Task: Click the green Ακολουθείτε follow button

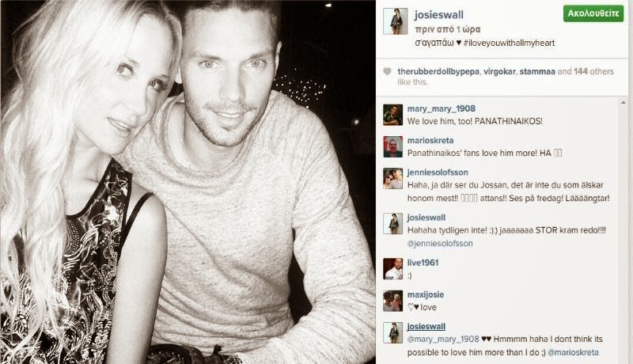Action: 593,13
